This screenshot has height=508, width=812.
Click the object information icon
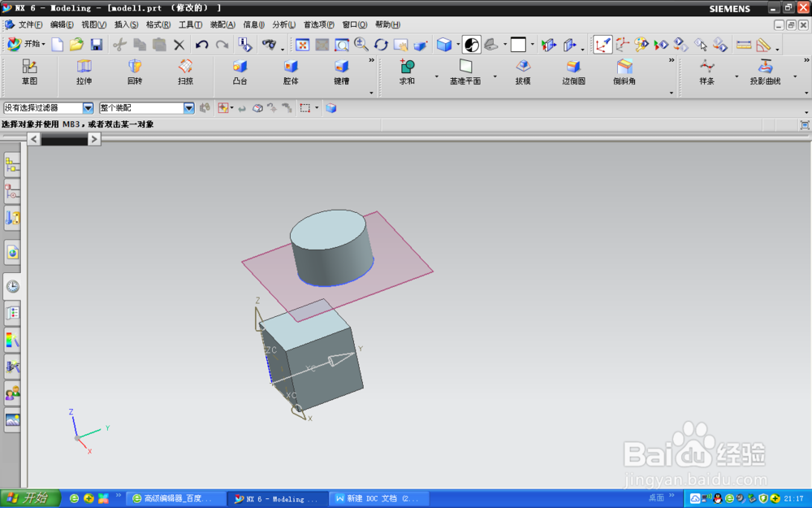(245, 45)
